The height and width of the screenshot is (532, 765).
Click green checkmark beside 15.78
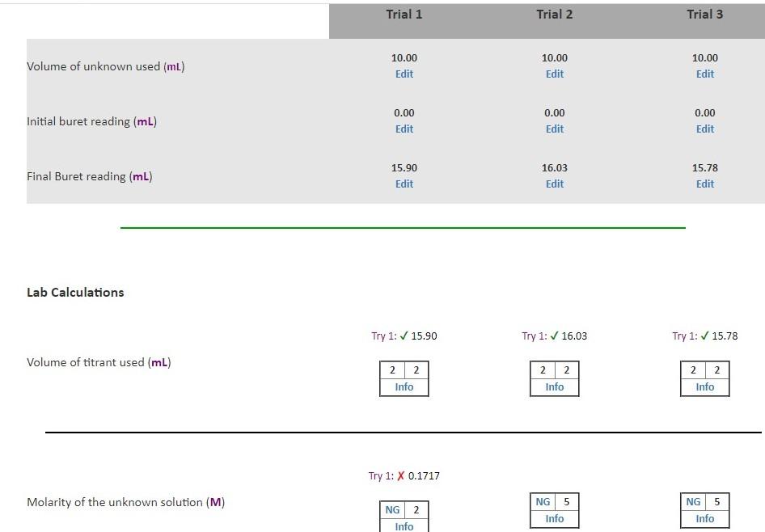coord(704,336)
